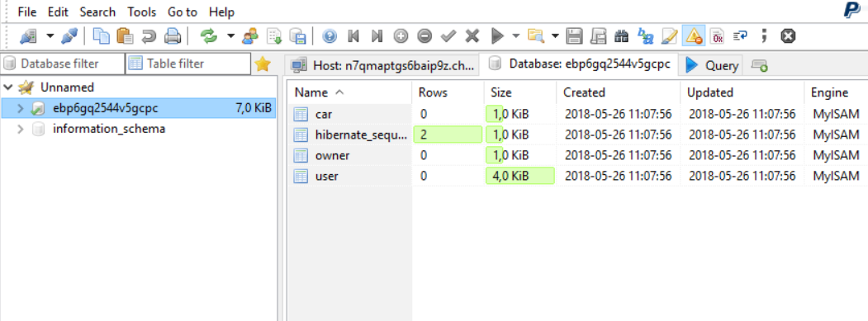This screenshot has height=321, width=868.
Task: Sort tables by Created column header
Action: (619, 92)
